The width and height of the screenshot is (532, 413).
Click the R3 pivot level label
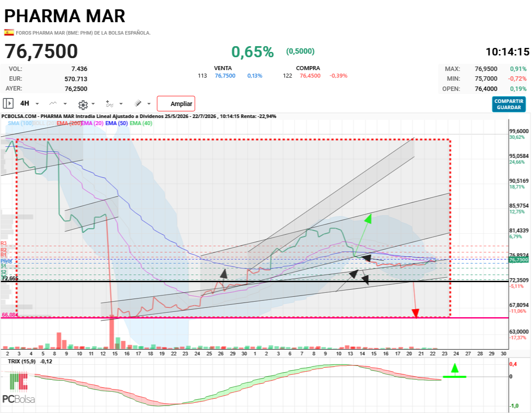tap(4, 244)
